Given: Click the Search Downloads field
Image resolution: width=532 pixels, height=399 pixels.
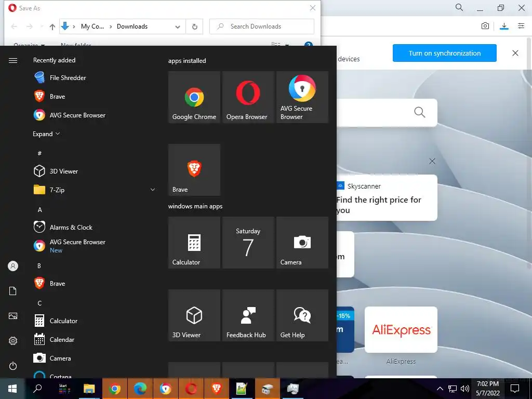Looking at the screenshot, I should point(262,26).
